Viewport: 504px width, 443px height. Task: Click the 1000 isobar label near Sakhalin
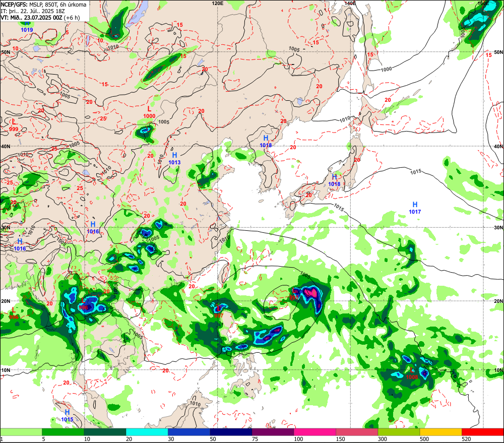[387, 69]
